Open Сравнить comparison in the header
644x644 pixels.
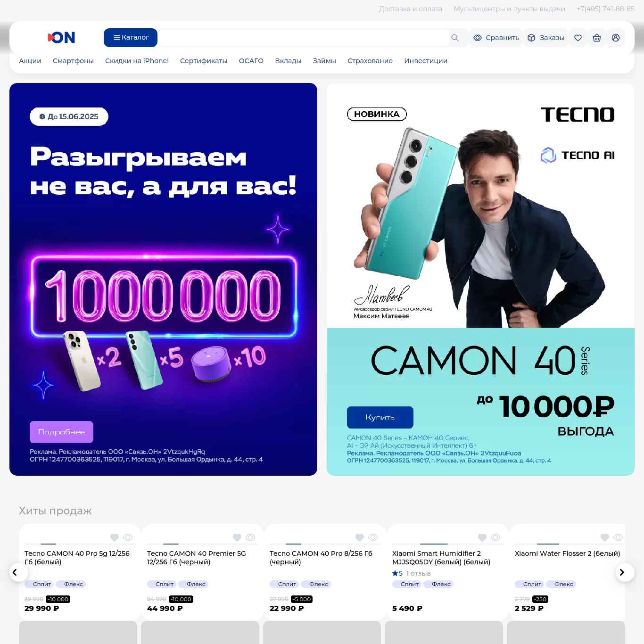[496, 38]
